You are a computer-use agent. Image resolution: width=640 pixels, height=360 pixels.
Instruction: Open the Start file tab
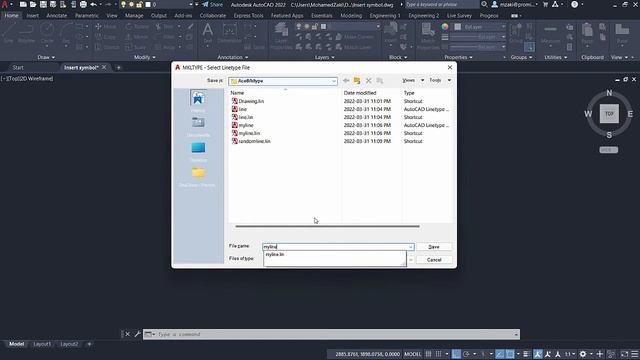click(18, 67)
